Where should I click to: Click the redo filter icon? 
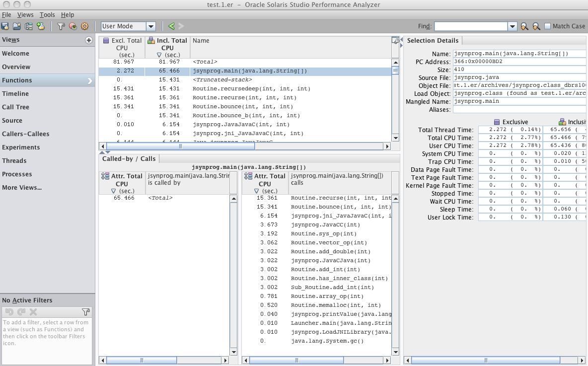(21, 312)
